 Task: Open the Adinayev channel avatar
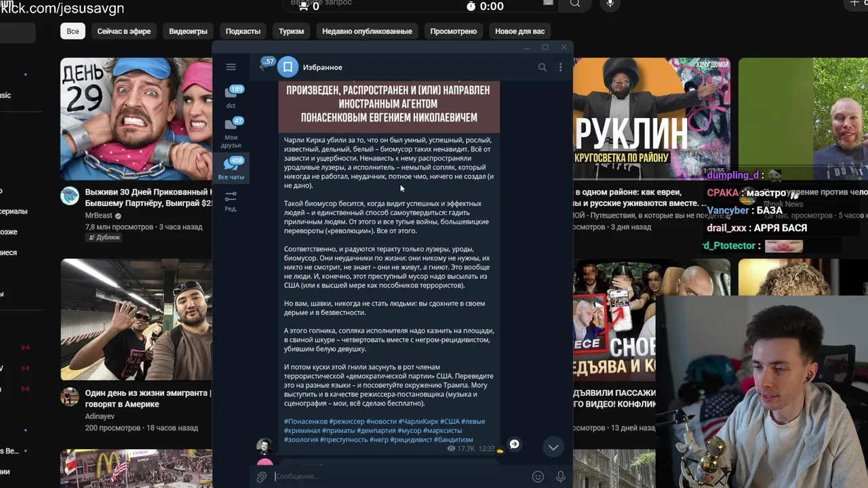click(70, 396)
